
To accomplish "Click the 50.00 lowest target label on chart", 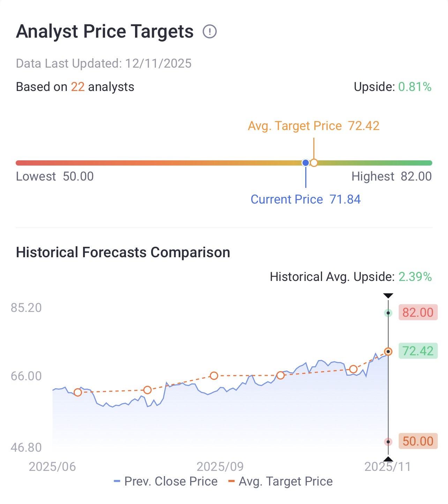I will [x=418, y=441].
